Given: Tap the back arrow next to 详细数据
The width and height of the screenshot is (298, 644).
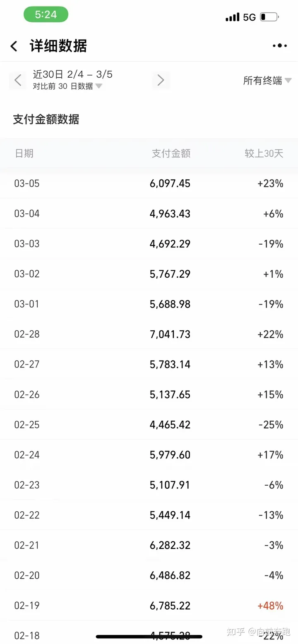Looking at the screenshot, I should point(14,46).
